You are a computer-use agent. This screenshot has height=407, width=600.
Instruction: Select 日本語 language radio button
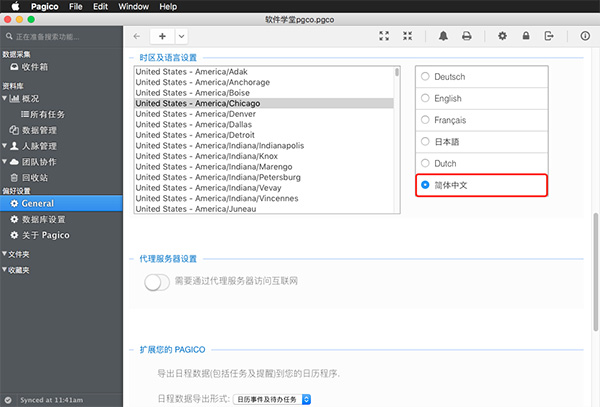pos(425,142)
